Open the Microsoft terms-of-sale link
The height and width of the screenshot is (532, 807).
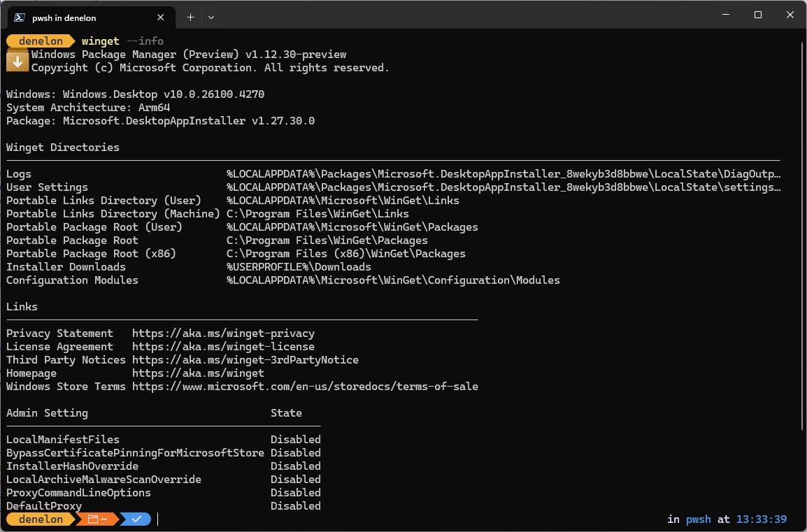[305, 387]
